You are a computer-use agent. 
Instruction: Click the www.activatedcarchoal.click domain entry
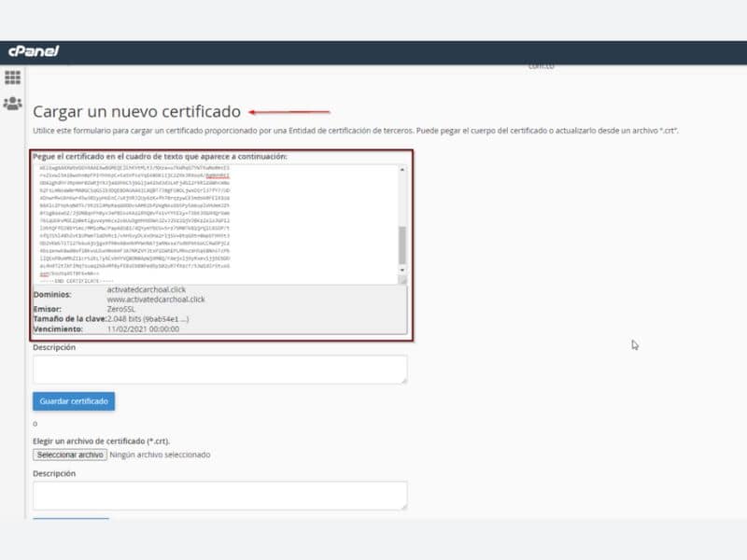(x=155, y=300)
